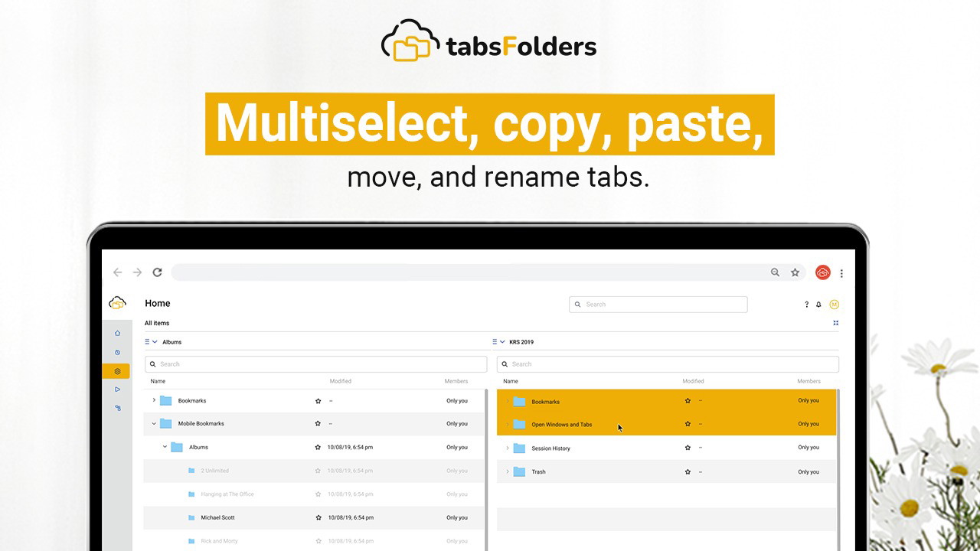
Task: Expand the Trash folder
Action: (507, 471)
